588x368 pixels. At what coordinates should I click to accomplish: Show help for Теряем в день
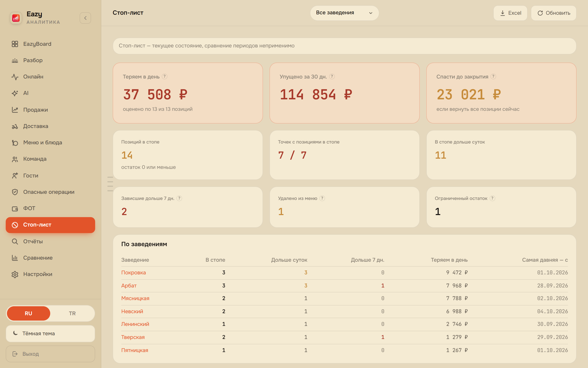tap(165, 76)
